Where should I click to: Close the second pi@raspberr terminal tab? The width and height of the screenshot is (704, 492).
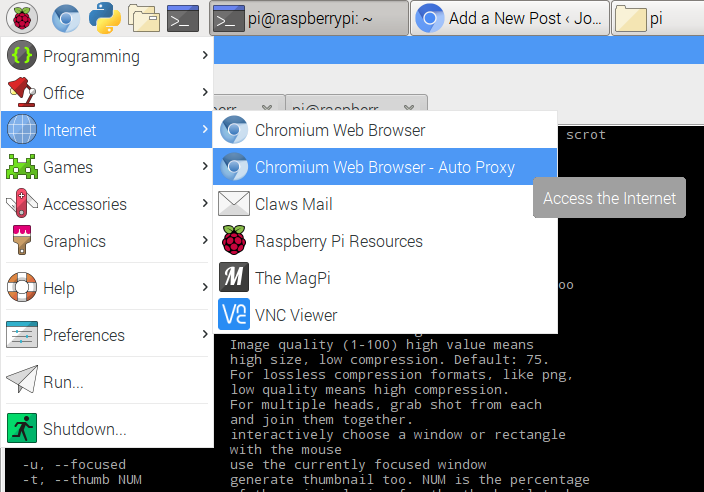coord(409,108)
